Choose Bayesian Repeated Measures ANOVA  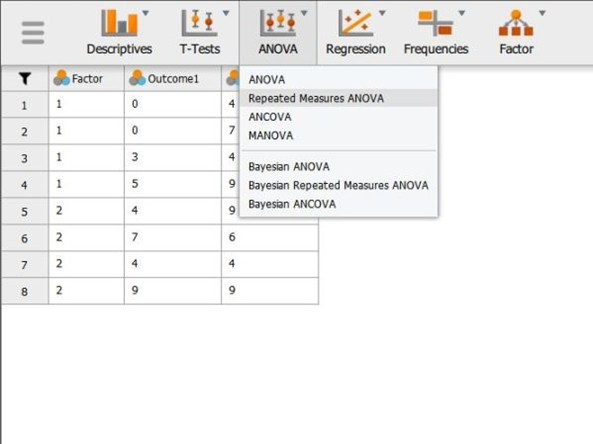pos(339,185)
